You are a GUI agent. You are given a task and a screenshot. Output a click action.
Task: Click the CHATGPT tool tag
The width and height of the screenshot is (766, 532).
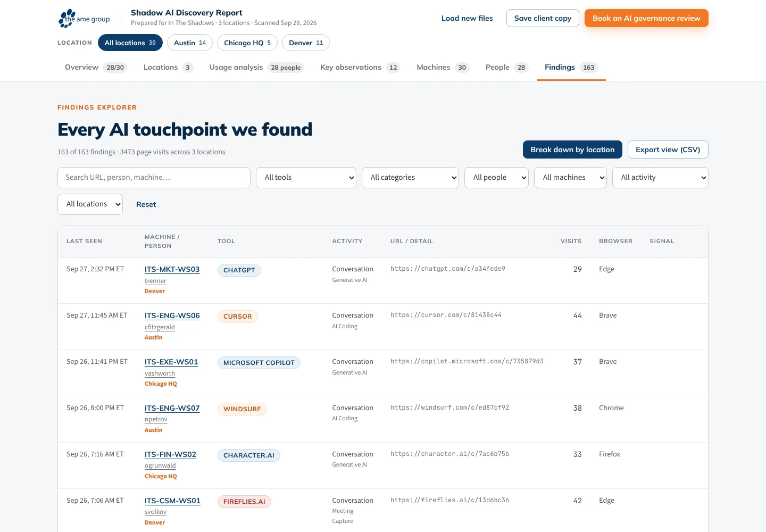239,270
